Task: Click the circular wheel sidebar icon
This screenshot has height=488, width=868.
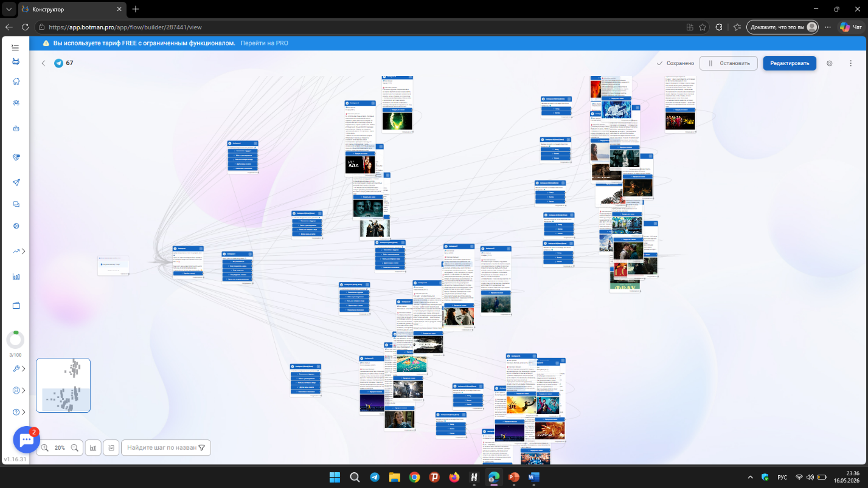Action: (16, 226)
